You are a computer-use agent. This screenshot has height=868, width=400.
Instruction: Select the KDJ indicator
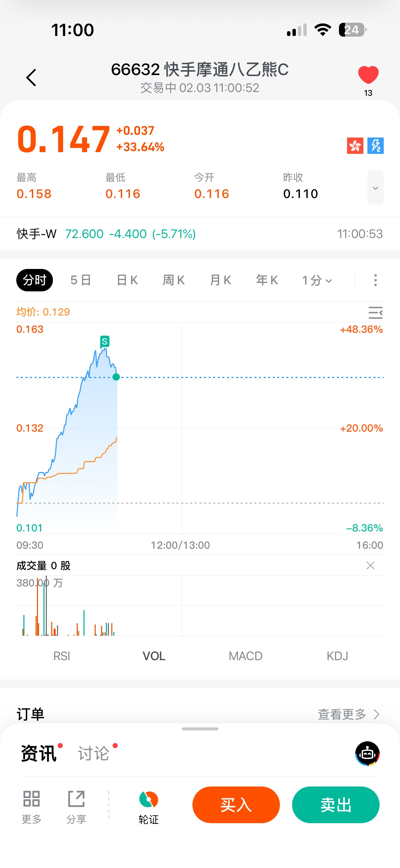click(x=337, y=656)
